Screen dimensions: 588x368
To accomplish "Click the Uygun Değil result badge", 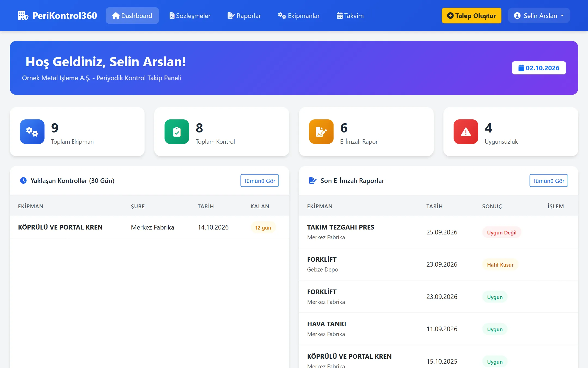I will click(x=501, y=232).
